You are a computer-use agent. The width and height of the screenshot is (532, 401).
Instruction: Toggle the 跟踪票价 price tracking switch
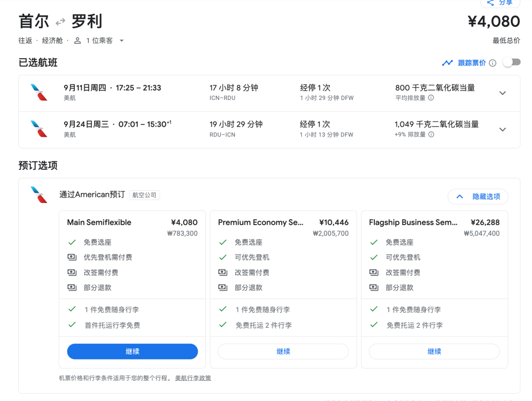(x=511, y=63)
